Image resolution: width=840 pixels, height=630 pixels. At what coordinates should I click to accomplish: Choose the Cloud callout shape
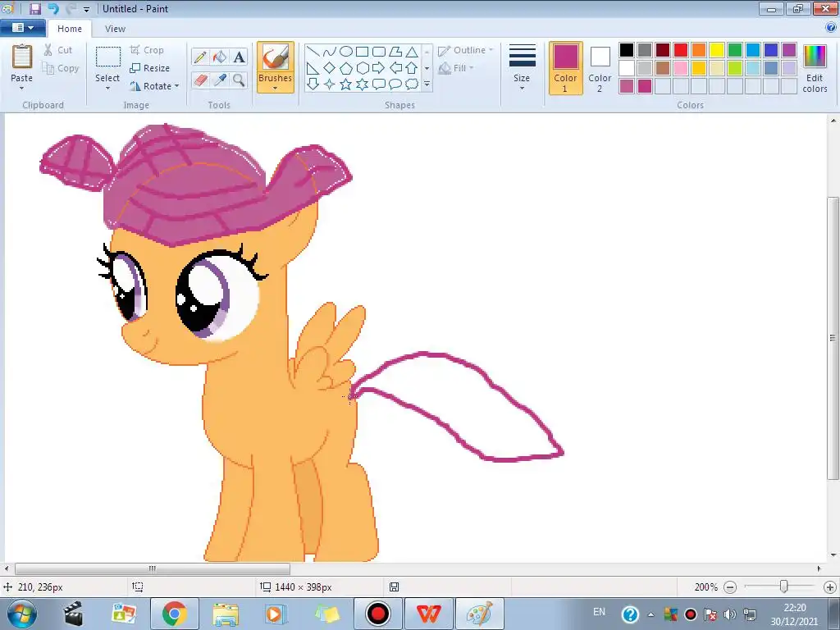412,84
